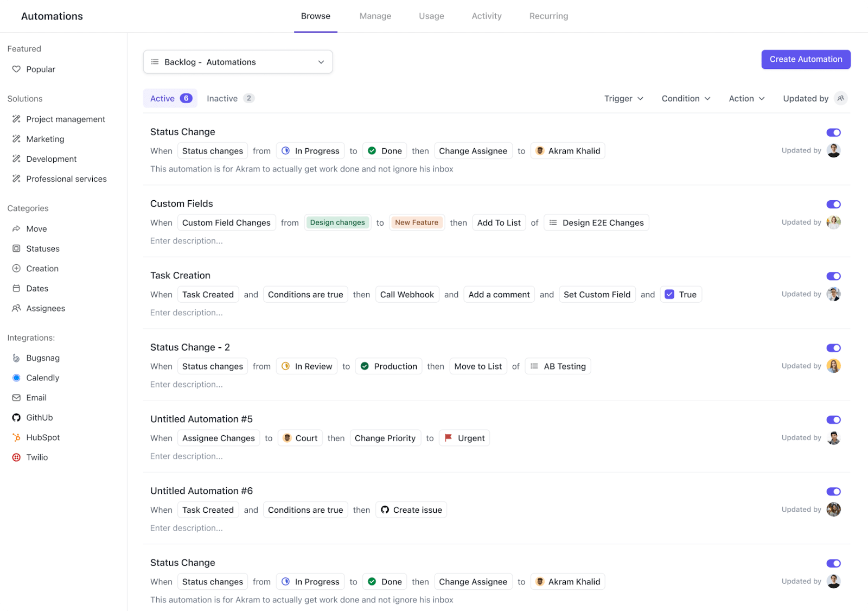Viewport: 868px width, 611px height.
Task: Expand the Trigger filter dropdown
Action: pyautogui.click(x=623, y=98)
